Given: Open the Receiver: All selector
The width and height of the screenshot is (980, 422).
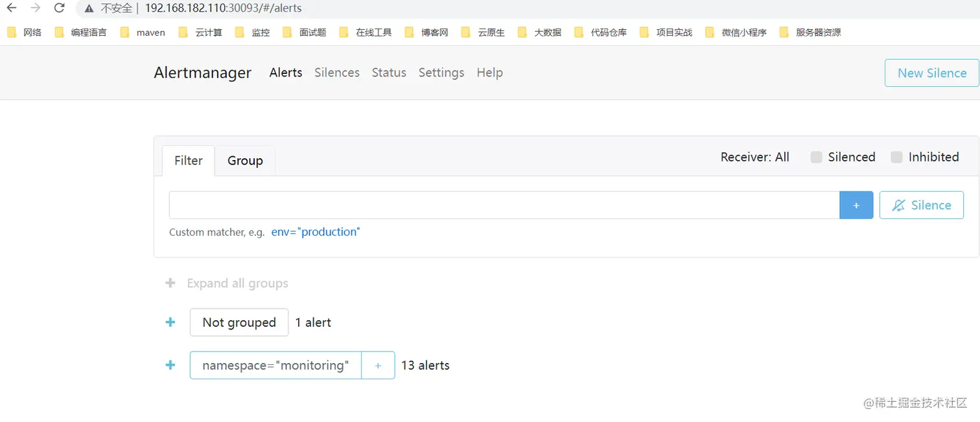Looking at the screenshot, I should click(x=755, y=157).
